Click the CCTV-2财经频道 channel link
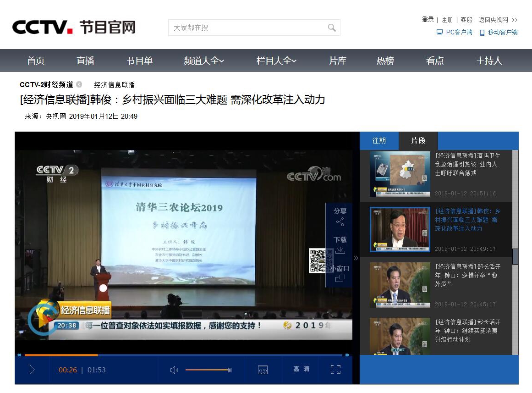This screenshot has width=532, height=393. [x=46, y=84]
